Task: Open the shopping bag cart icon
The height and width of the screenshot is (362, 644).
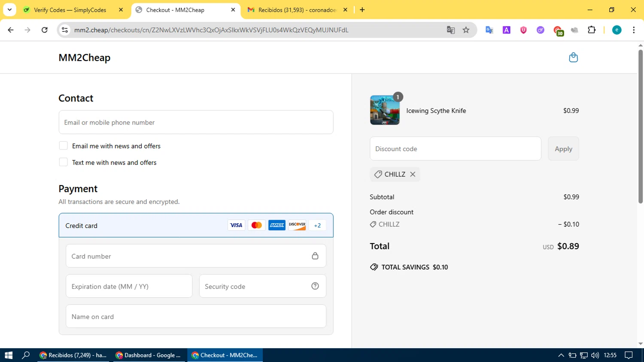Action: [573, 58]
